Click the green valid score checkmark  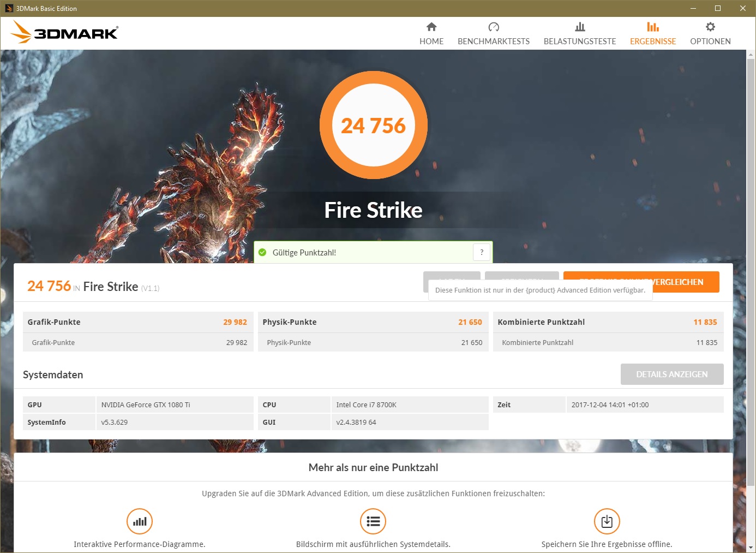pos(262,252)
